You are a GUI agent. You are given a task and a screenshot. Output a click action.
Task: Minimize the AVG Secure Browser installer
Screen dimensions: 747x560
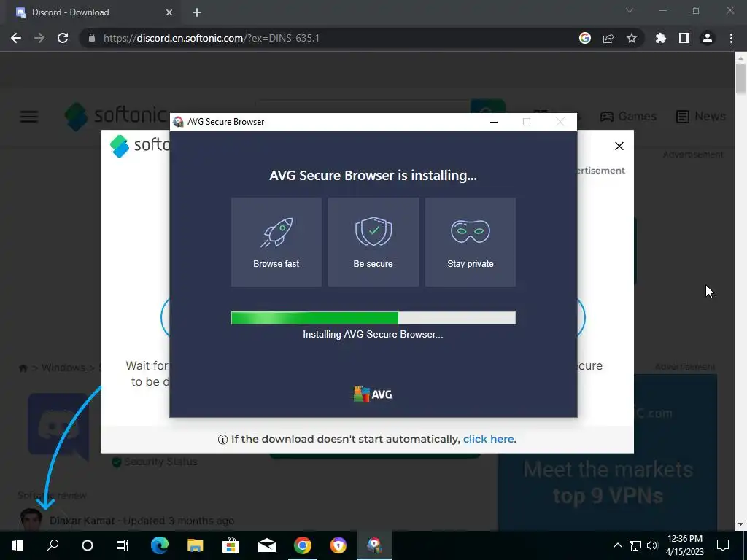494,122
